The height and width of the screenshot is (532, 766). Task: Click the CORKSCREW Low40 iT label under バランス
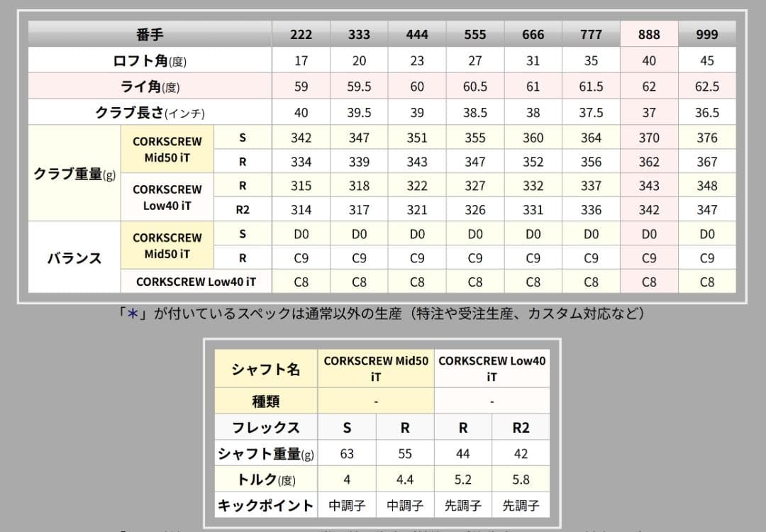(196, 282)
